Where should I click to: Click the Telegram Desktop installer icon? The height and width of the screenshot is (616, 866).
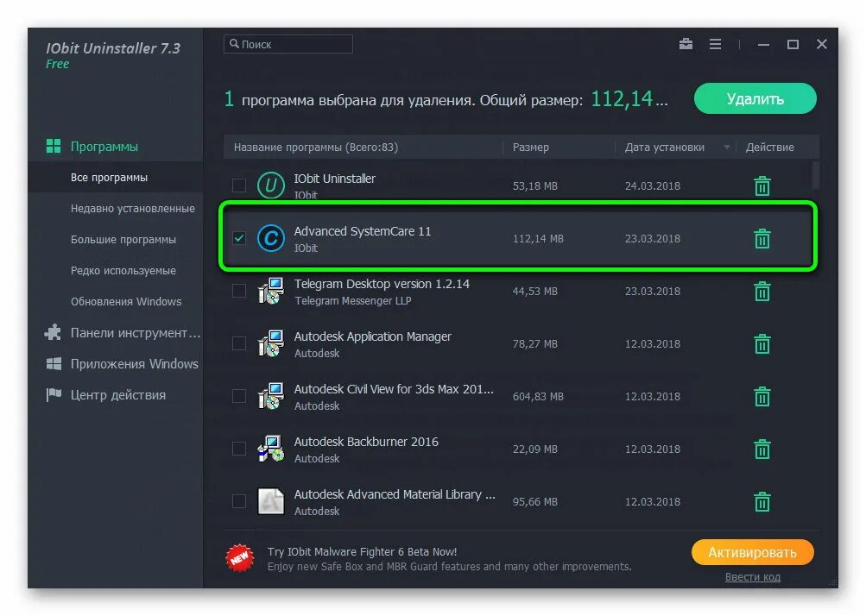[x=270, y=291]
